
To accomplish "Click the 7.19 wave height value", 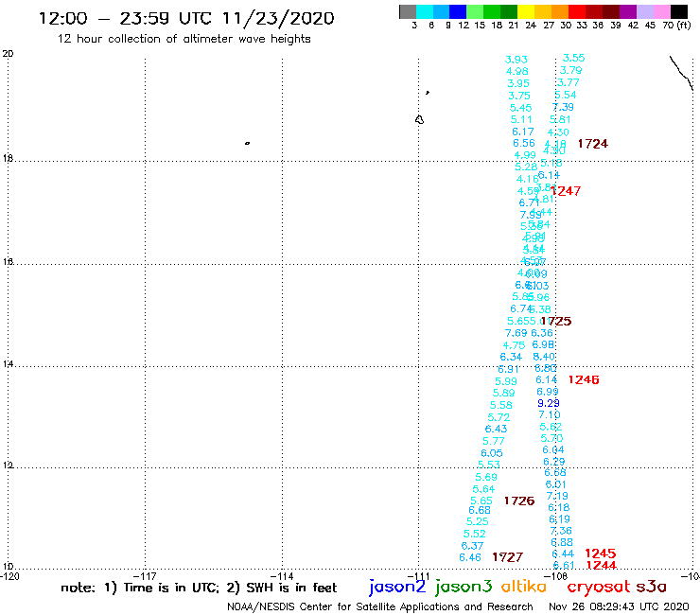I will [x=557, y=496].
